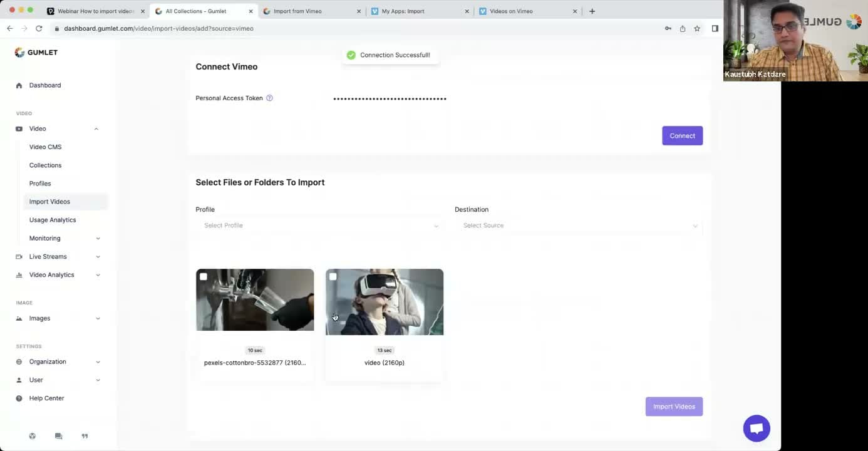Click the quote icon at sidebar bottom
Viewport: 868px width, 451px height.
point(85,436)
